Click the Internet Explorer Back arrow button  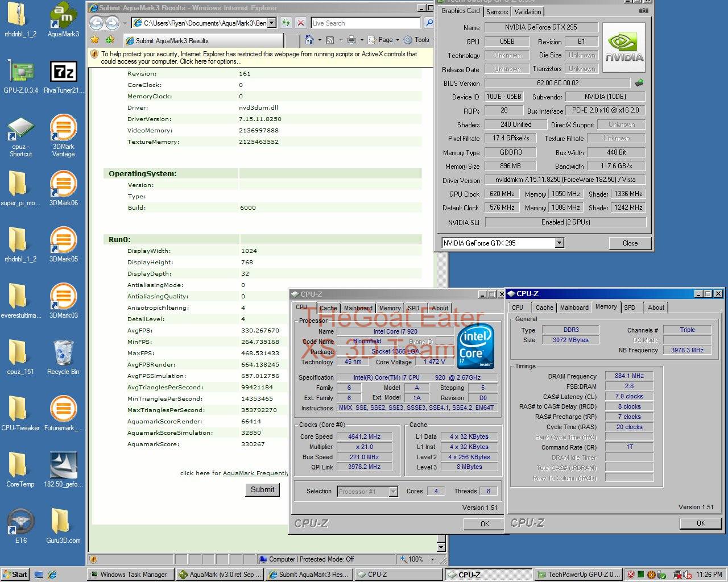[x=97, y=23]
